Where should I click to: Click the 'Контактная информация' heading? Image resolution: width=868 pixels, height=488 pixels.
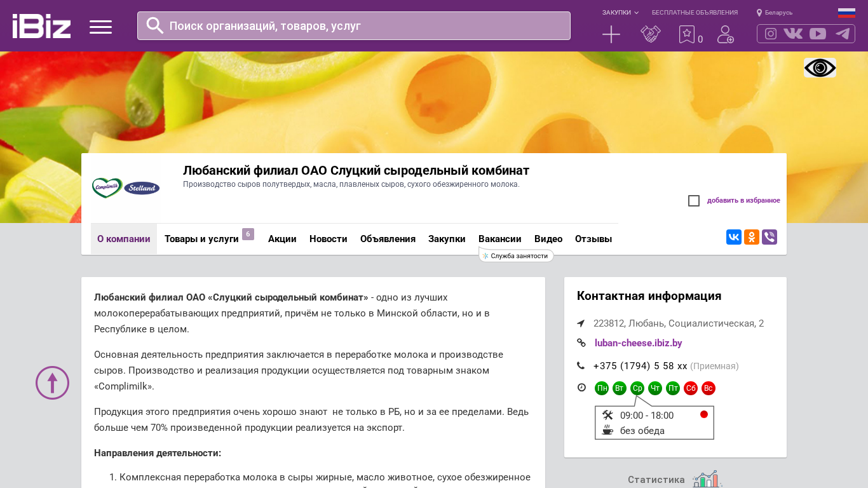(649, 296)
